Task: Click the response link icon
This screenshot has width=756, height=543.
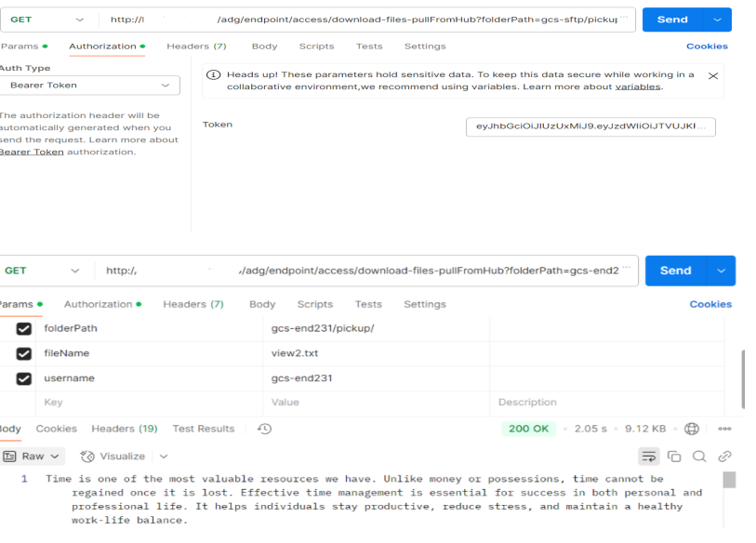Action: [x=724, y=457]
